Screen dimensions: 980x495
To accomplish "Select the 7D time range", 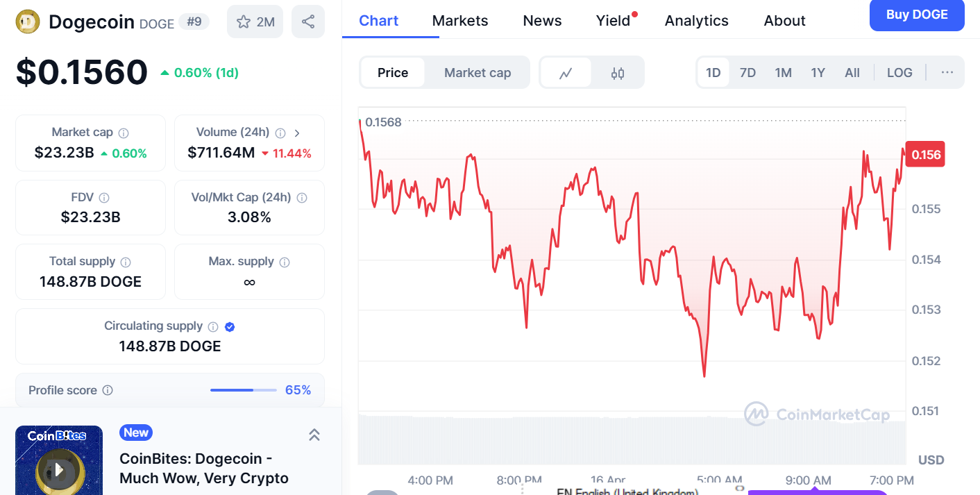I will pos(747,73).
